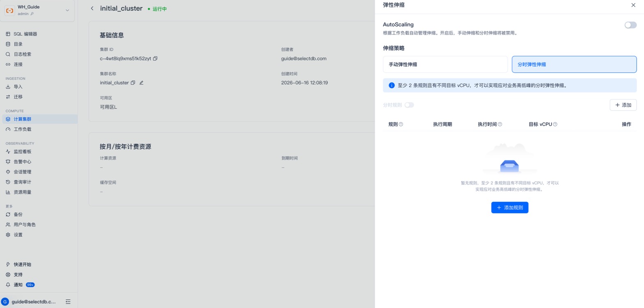Close the 弹性伸缩 panel with X

coord(633,5)
